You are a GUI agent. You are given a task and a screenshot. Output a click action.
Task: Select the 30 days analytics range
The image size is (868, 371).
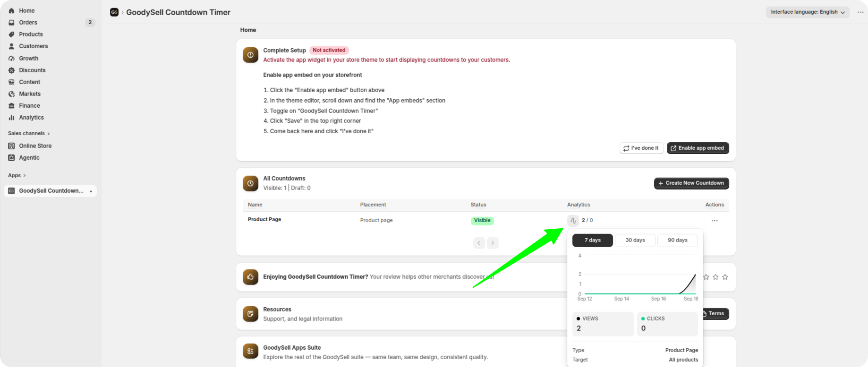(x=635, y=240)
